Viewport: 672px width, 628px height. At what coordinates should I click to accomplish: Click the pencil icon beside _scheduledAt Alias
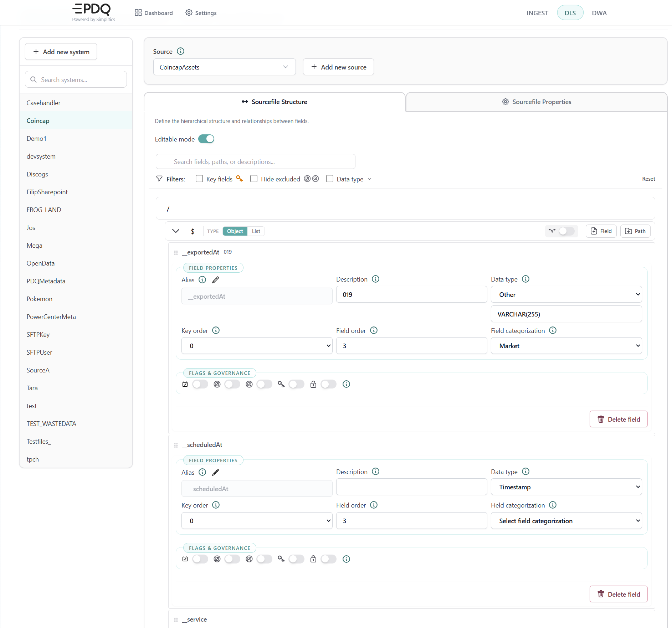tap(215, 472)
